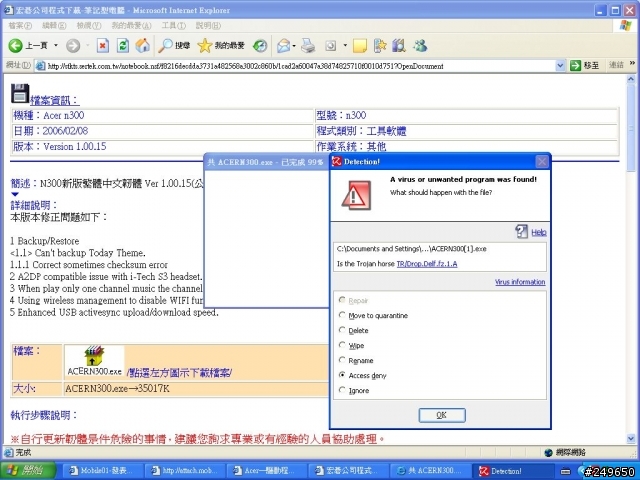Select the Repair radio option
Viewport: 640px width, 480px height.
[342, 300]
